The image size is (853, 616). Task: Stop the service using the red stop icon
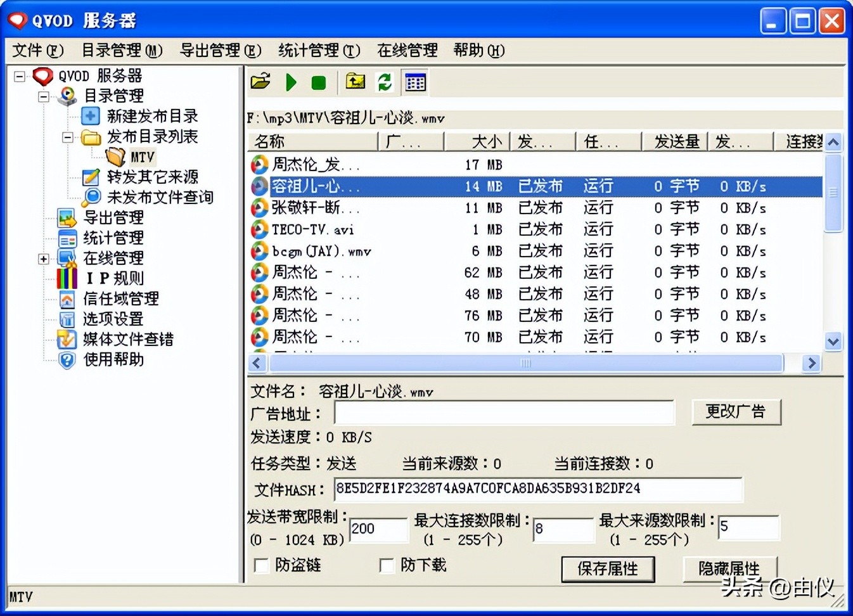click(x=319, y=82)
